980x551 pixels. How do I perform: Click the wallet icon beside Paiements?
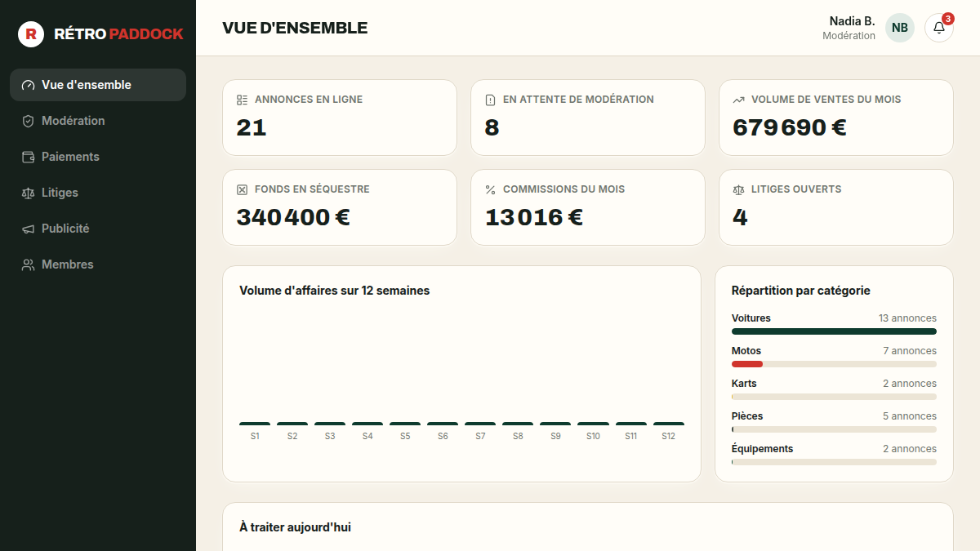29,157
